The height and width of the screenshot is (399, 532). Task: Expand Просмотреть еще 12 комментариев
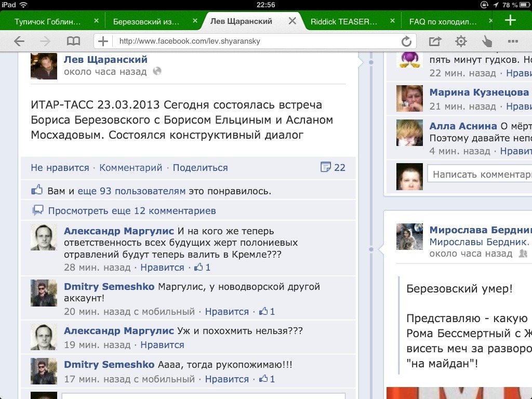tap(131, 211)
